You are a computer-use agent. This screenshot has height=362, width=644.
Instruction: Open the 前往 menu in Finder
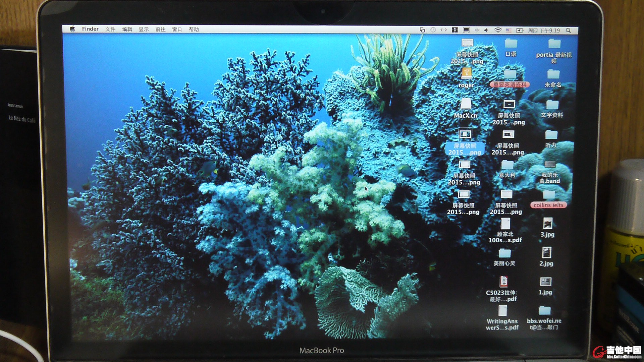click(x=160, y=29)
